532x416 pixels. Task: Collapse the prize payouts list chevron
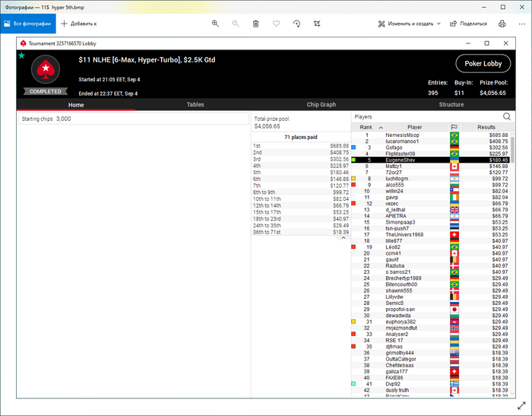(344, 238)
